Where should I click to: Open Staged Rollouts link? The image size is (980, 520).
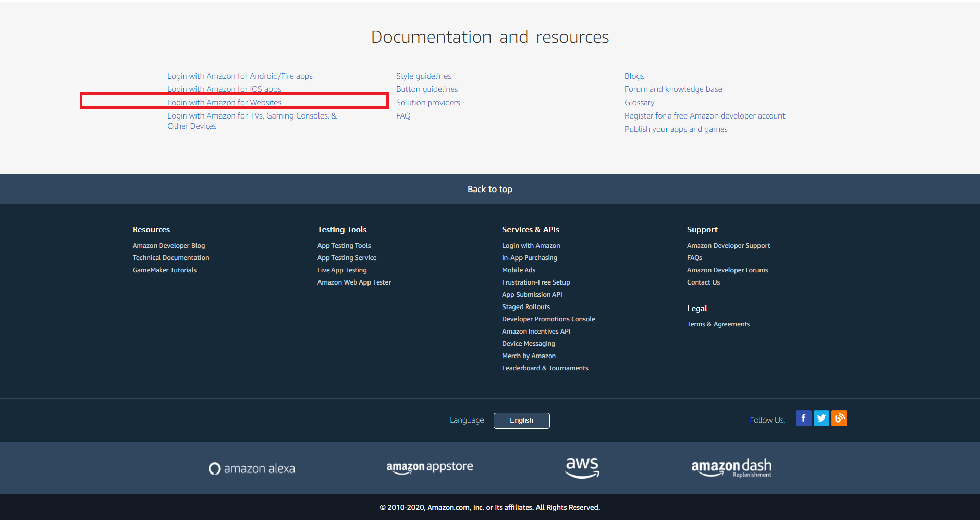526,306
